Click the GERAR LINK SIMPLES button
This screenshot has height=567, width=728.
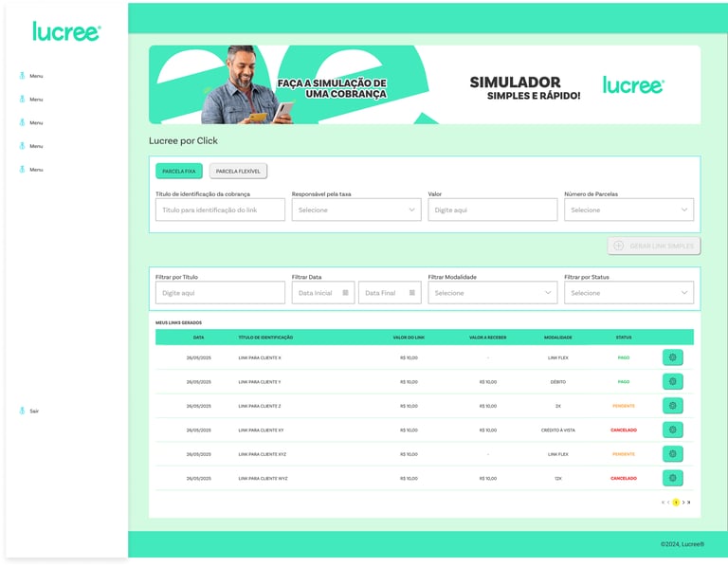tap(654, 246)
